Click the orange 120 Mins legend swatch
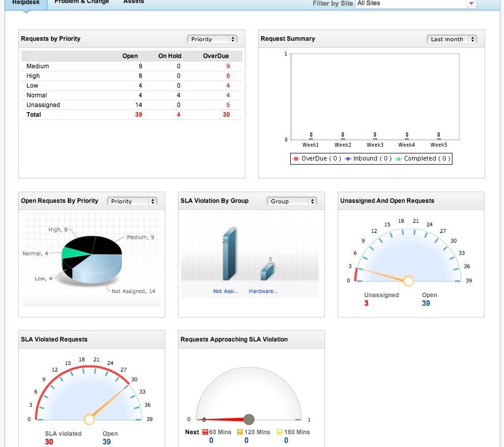Screen dimensions: 504x447 pos(240,432)
